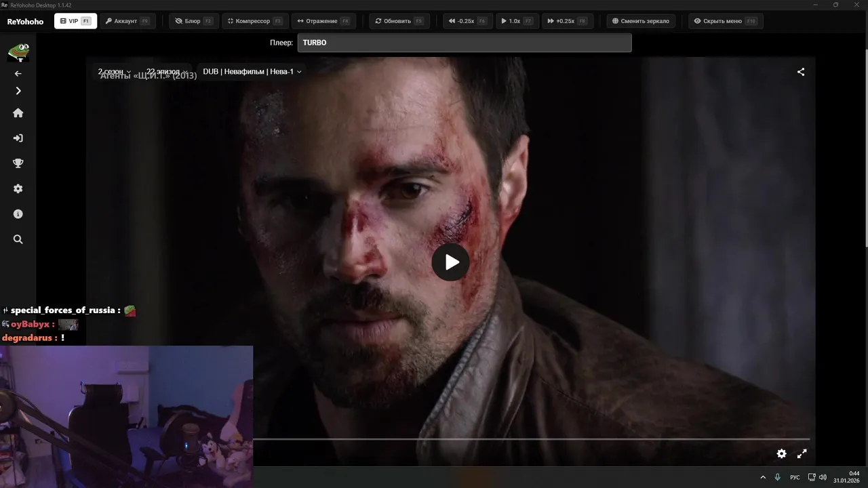Open the network tray icon
This screenshot has height=488, width=868.
(x=812, y=477)
